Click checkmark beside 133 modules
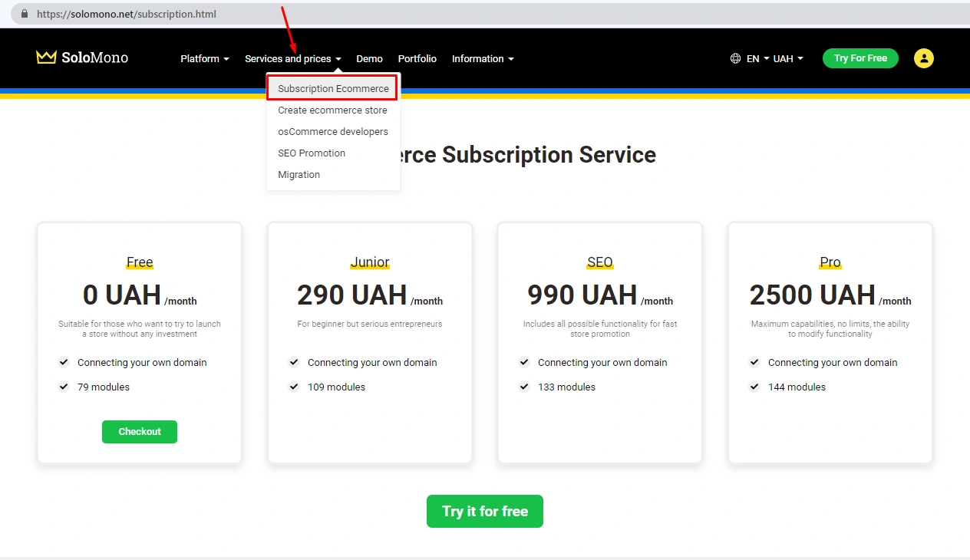Image resolution: width=970 pixels, height=560 pixels. pyautogui.click(x=524, y=387)
